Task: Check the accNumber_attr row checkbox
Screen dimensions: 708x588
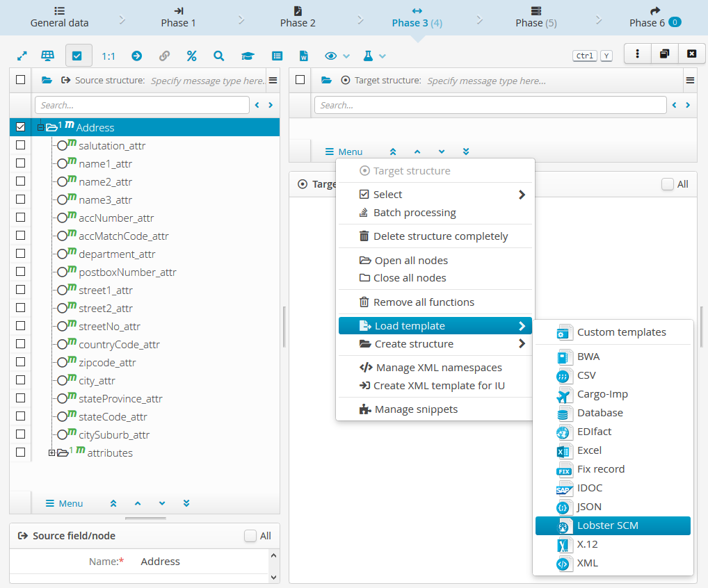Action: [x=20, y=217]
